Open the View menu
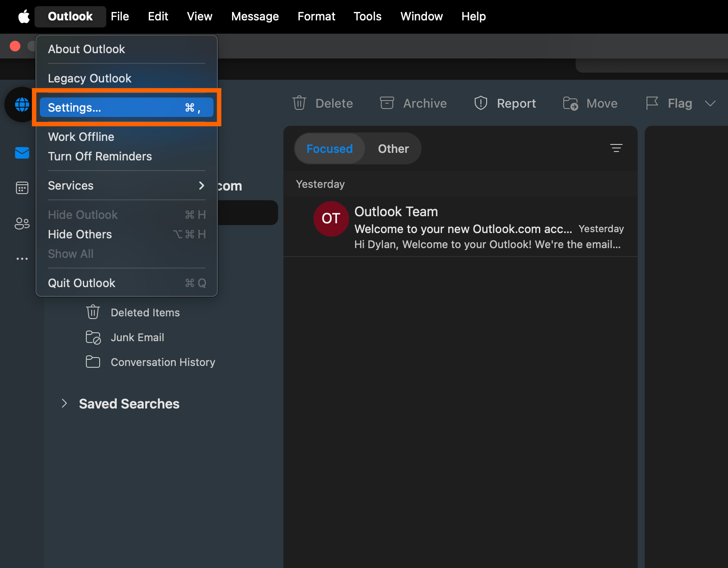728x568 pixels. pyautogui.click(x=200, y=16)
